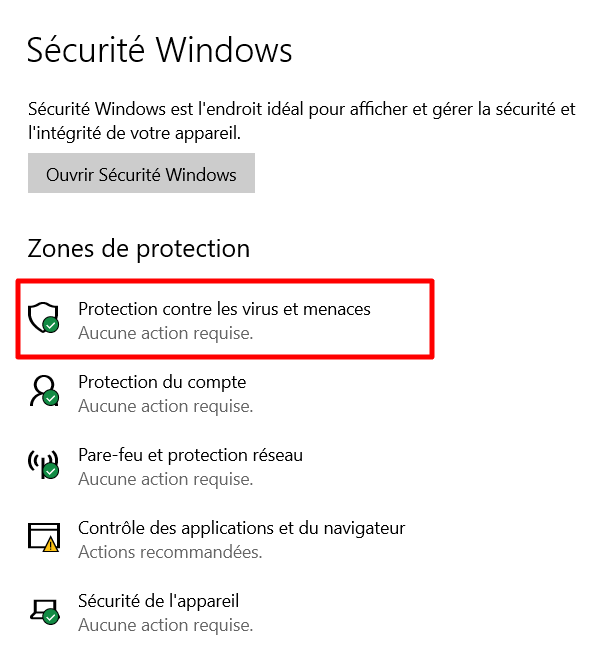
Task: Click the device security laptop icon
Action: (42, 610)
